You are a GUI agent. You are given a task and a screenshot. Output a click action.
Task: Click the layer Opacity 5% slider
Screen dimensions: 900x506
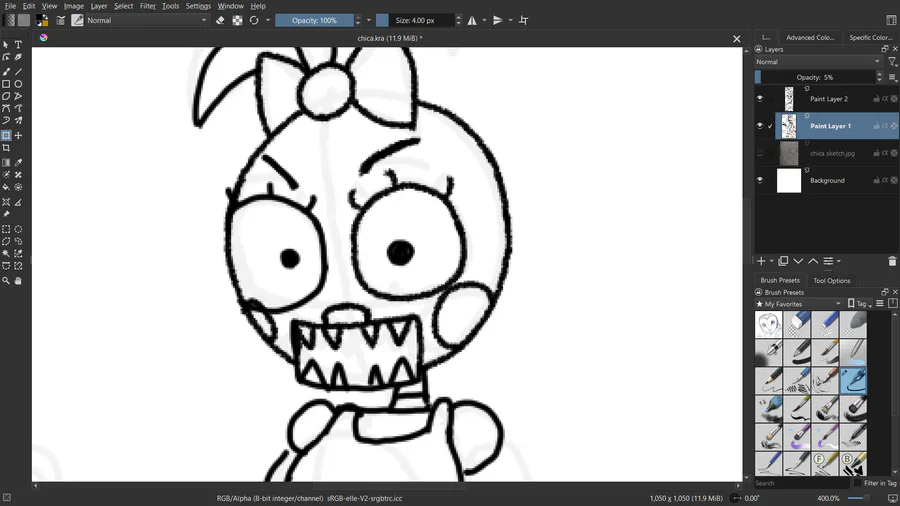tap(814, 77)
